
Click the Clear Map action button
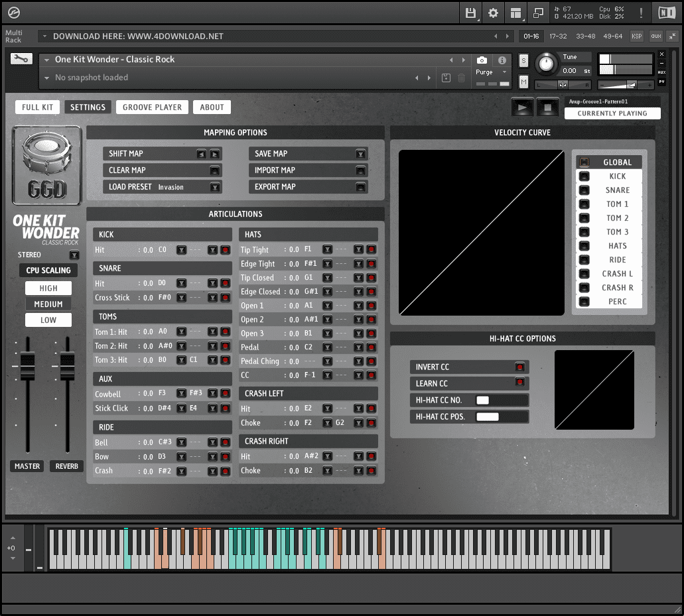[215, 170]
